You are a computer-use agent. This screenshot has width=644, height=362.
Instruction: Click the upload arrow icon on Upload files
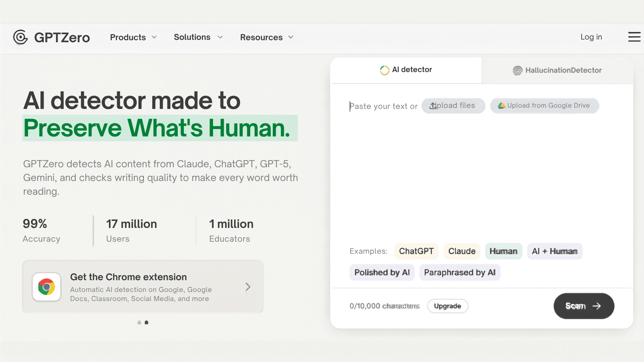[433, 106]
